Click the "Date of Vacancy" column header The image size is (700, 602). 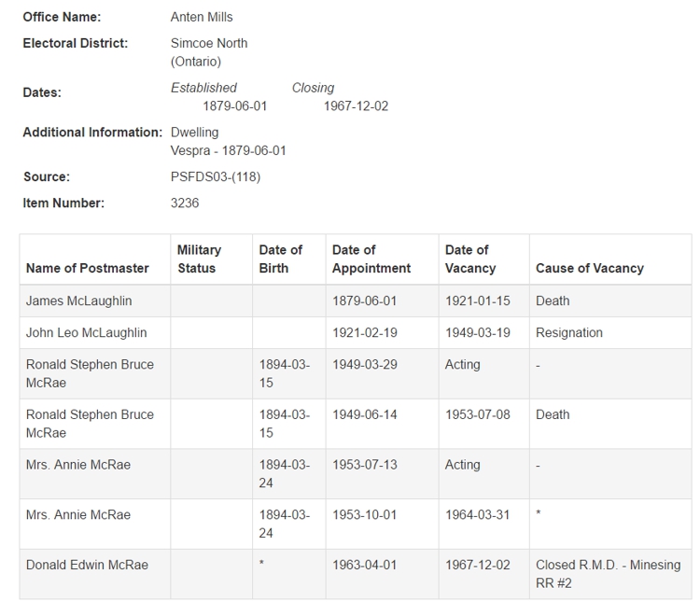tap(466, 259)
